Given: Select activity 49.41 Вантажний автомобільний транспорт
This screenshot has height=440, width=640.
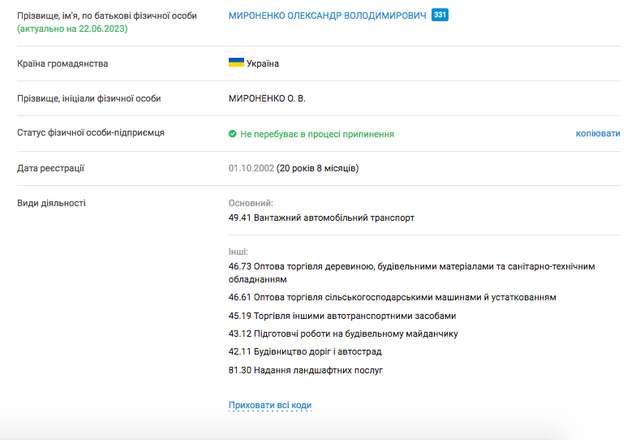Looking at the screenshot, I should [x=321, y=217].
